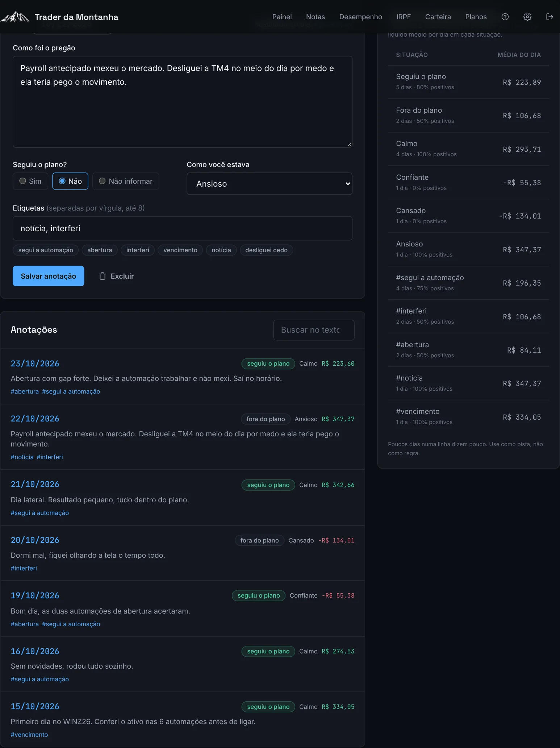Click the Trader da Montanha mountain logo

pos(15,17)
